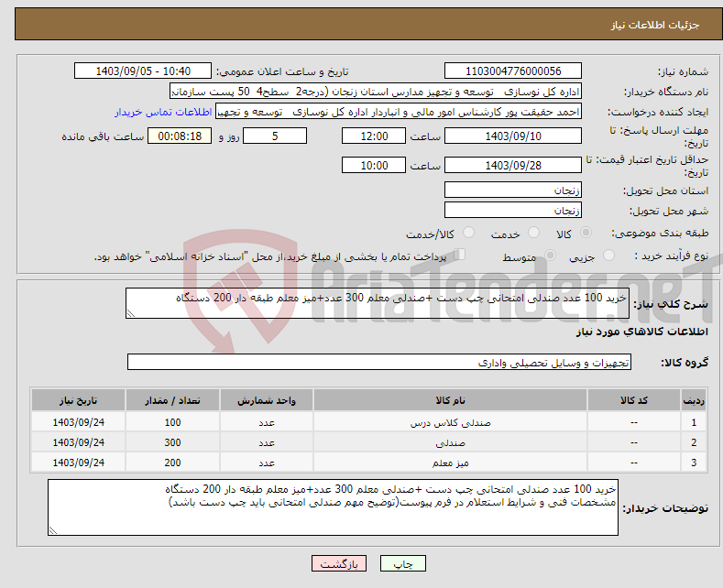Click the توضیحات خریدار notes textarea
Viewport: 723px width, 588px height.
click(x=333, y=507)
